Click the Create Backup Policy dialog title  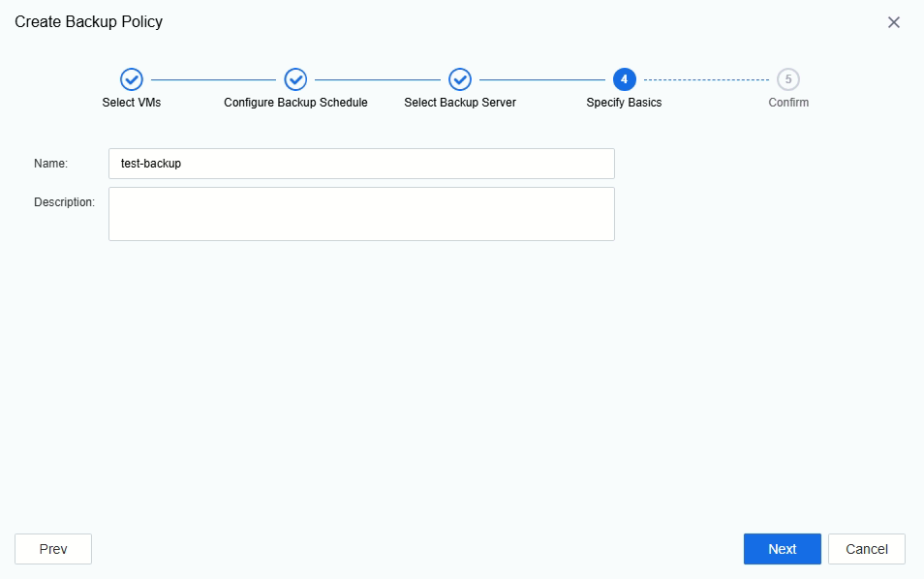(x=88, y=22)
